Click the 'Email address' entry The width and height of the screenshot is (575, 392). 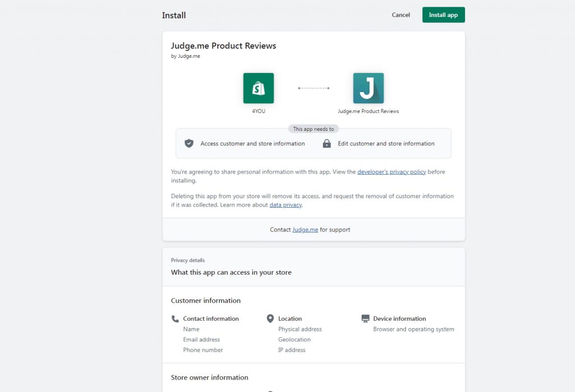(x=202, y=340)
